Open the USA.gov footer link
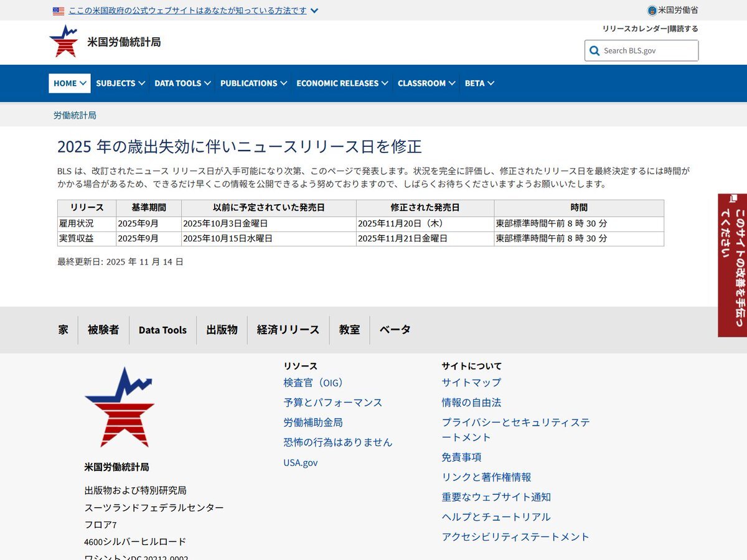Viewport: 747px width, 560px height. tap(301, 462)
